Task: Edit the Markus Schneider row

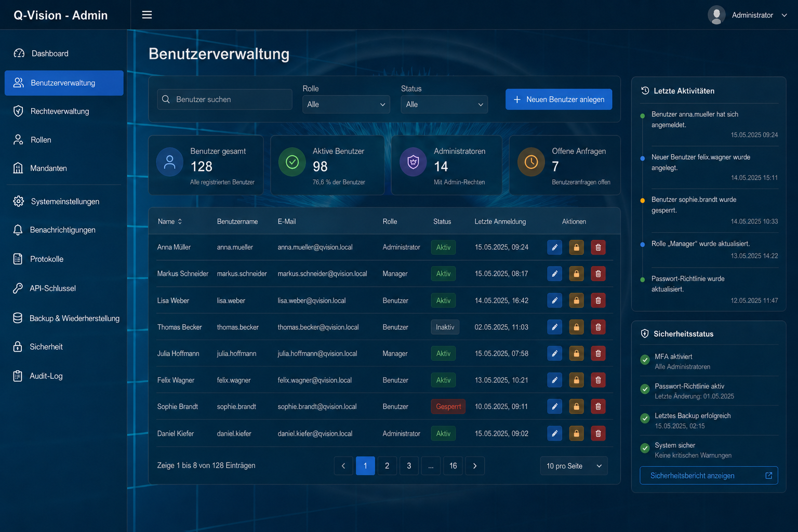Action: (x=554, y=274)
